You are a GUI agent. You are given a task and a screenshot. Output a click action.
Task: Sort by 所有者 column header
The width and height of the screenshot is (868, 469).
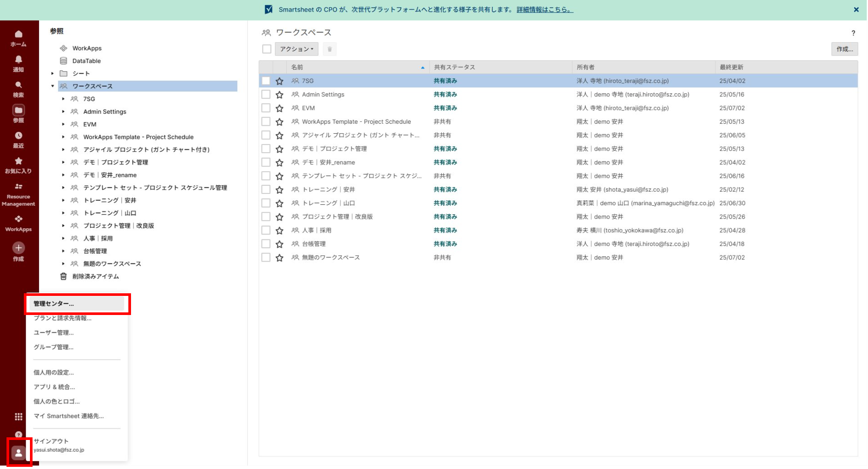point(643,67)
